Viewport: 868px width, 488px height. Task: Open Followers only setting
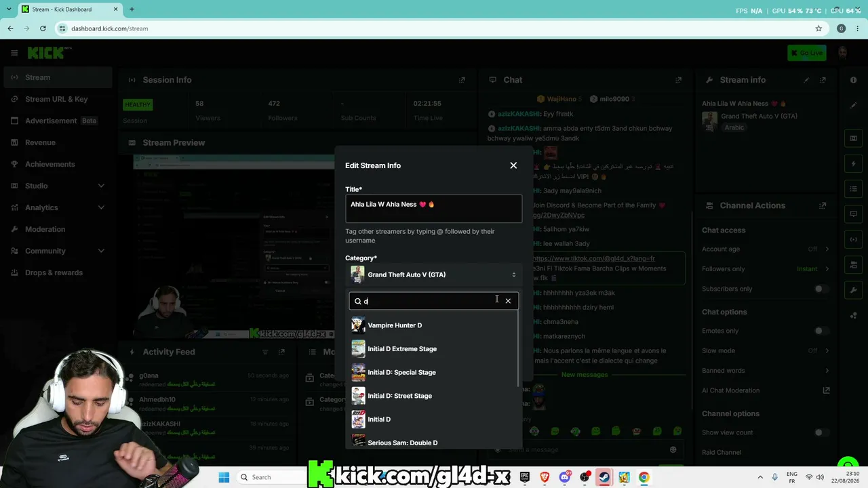(766, 268)
